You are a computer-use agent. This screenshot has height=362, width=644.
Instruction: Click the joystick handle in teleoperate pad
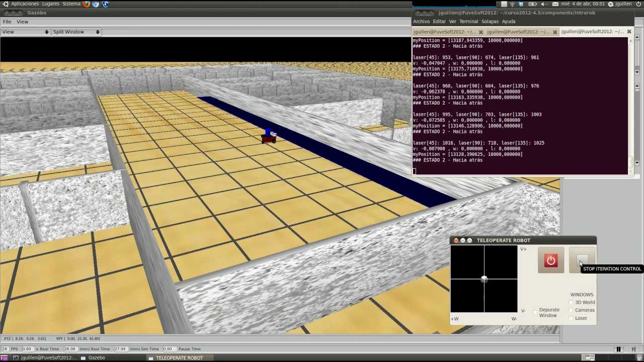tap(484, 279)
